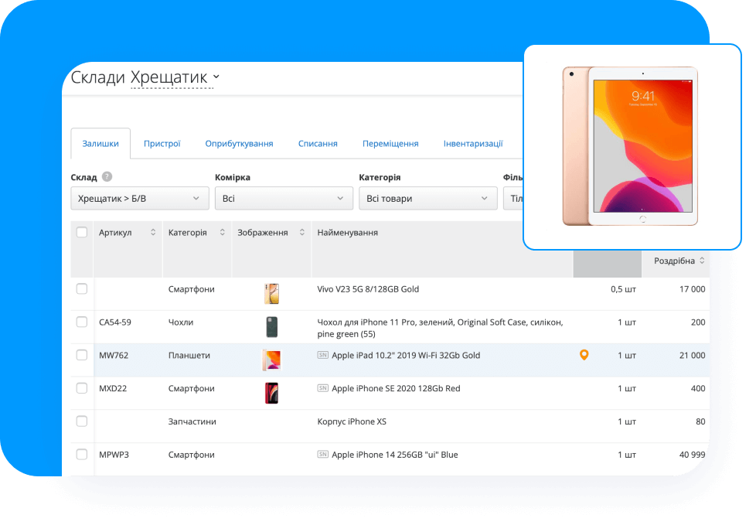
Task: Select the checkbox for the CA54-59 row
Action: [x=82, y=322]
